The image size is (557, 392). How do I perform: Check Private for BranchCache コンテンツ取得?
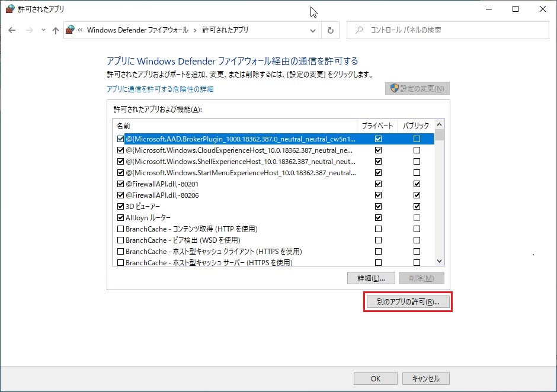[x=378, y=229]
